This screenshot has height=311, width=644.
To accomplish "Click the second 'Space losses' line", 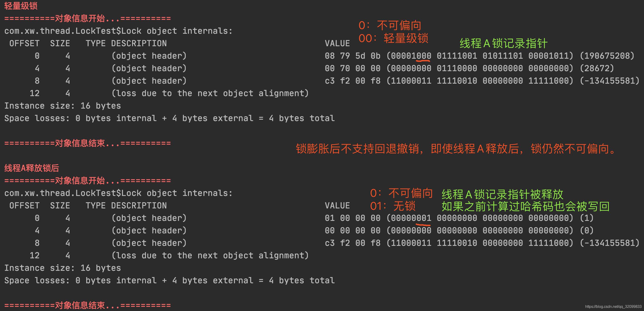I will click(170, 281).
